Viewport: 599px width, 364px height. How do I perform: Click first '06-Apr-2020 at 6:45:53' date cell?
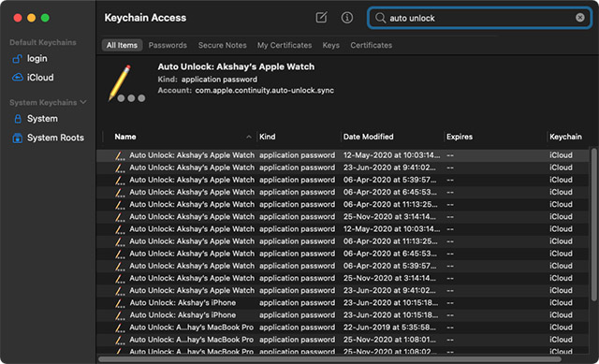(389, 192)
